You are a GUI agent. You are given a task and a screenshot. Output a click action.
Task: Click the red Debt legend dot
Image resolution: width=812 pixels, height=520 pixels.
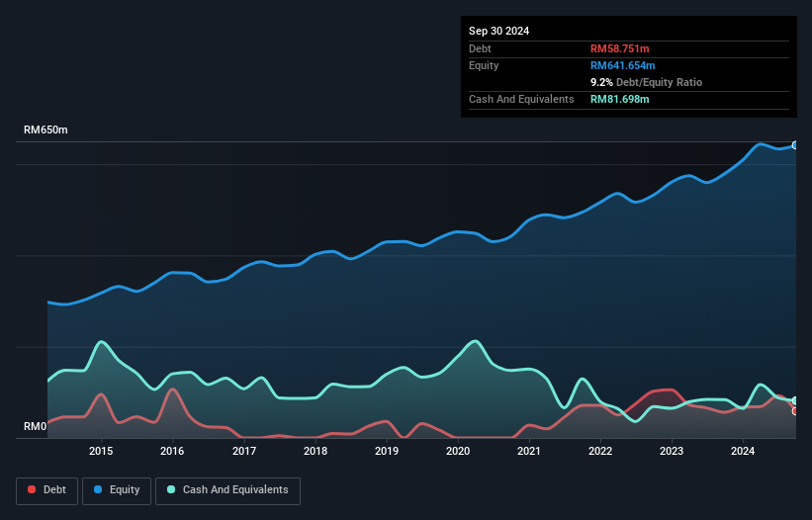[32, 489]
